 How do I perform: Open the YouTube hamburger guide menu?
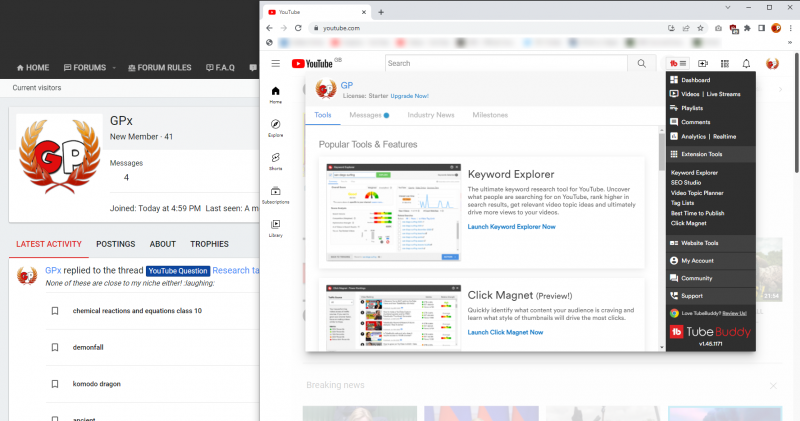coord(276,63)
